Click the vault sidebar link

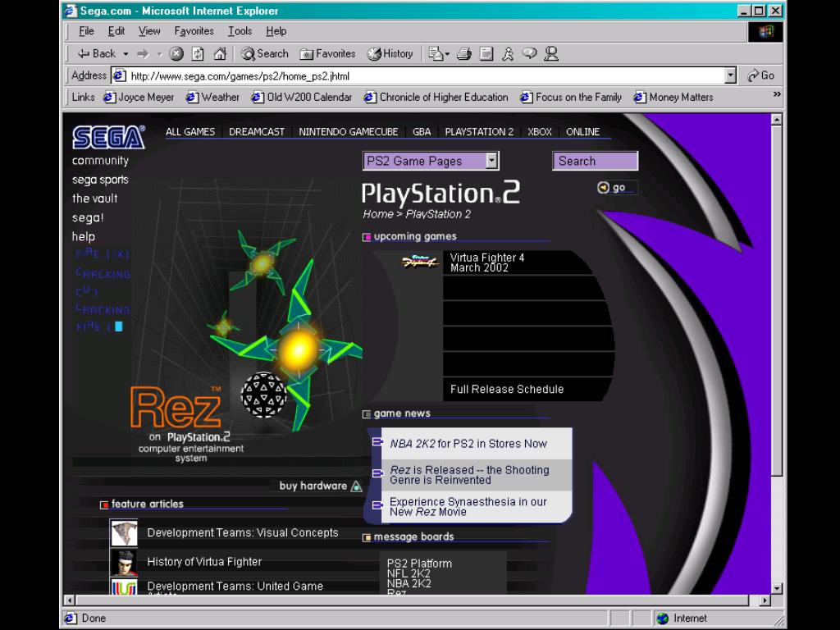pyautogui.click(x=95, y=199)
